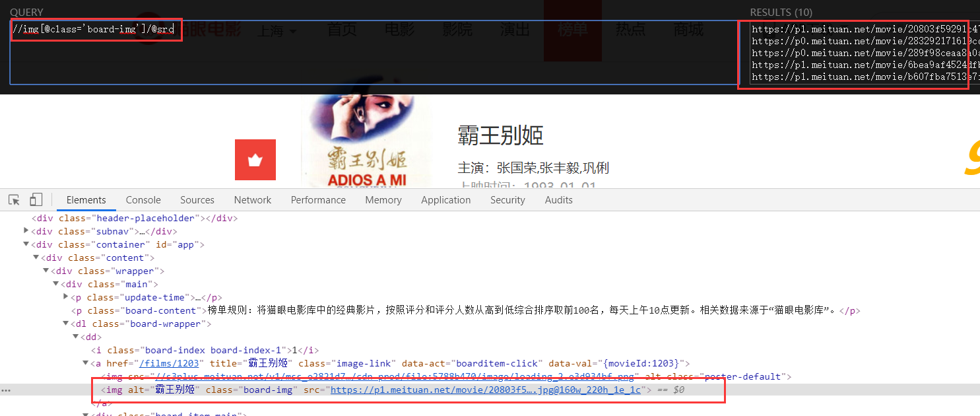Click result URL containing b607fba7513
This screenshot has width=980, height=416.
point(865,77)
